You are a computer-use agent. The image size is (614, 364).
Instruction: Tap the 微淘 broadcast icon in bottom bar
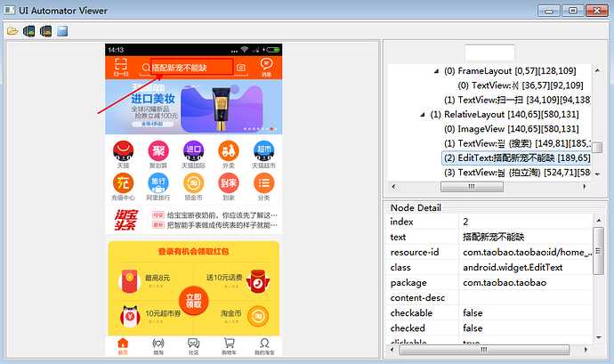(x=158, y=344)
